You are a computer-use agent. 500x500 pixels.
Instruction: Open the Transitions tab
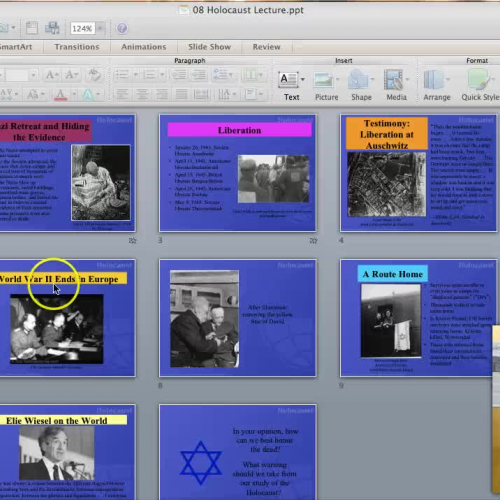[x=77, y=47]
